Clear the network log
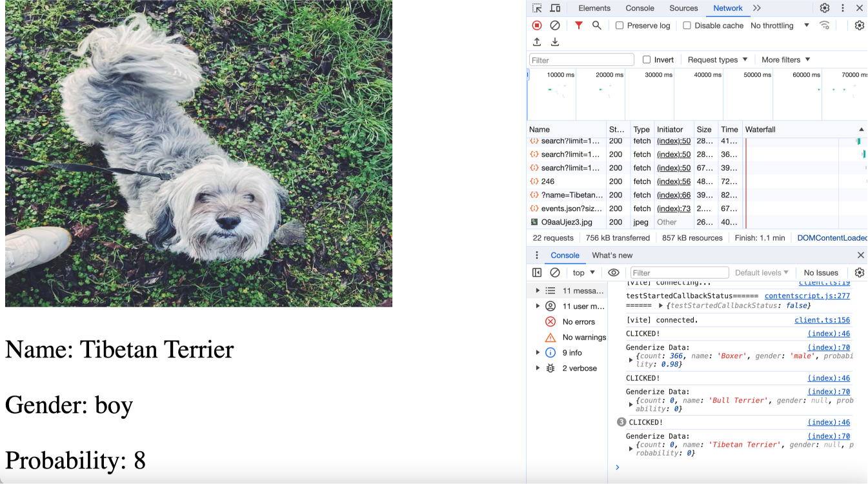This screenshot has width=868, height=484. 555,25
